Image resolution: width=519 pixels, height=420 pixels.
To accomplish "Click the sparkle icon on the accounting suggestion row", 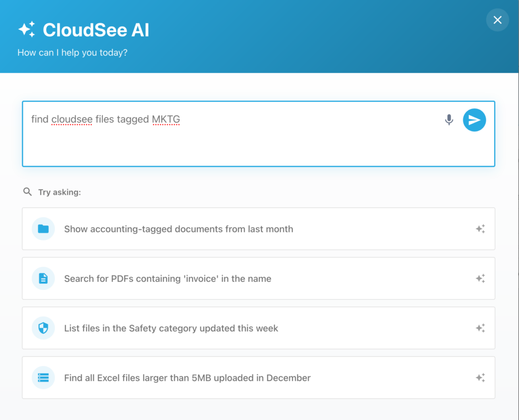I will pyautogui.click(x=480, y=228).
